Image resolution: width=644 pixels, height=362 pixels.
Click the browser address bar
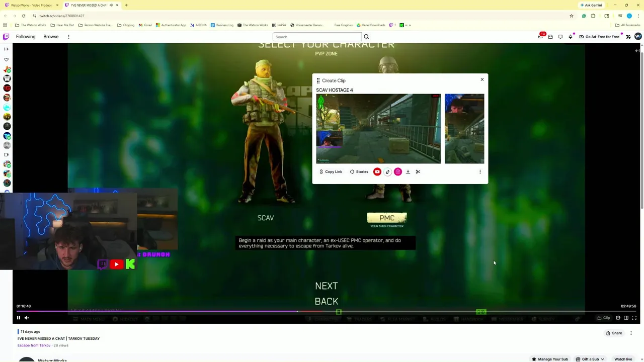(x=302, y=16)
